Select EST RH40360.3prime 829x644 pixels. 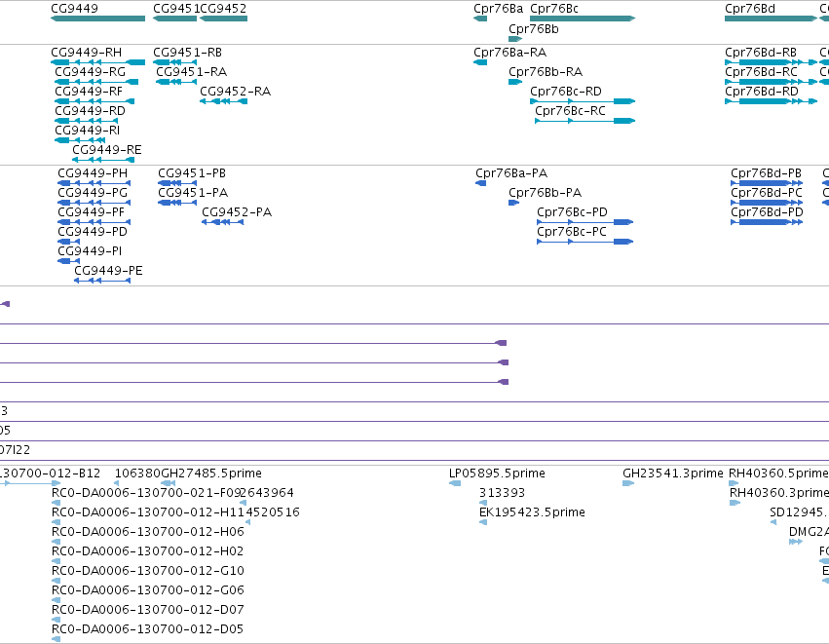coord(779,493)
